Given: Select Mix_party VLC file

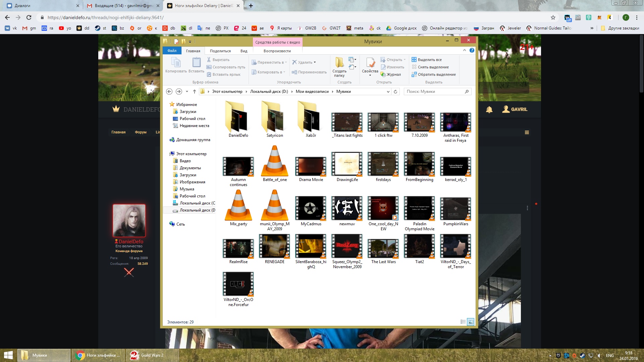Looking at the screenshot, I should point(238,208).
